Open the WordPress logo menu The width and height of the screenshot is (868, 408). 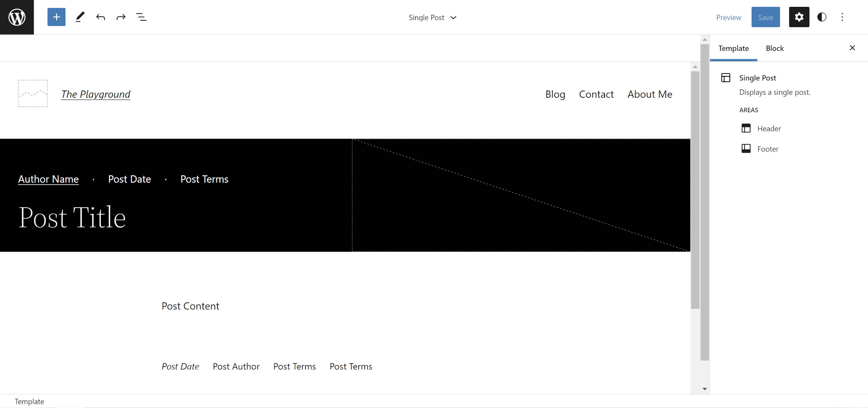17,17
